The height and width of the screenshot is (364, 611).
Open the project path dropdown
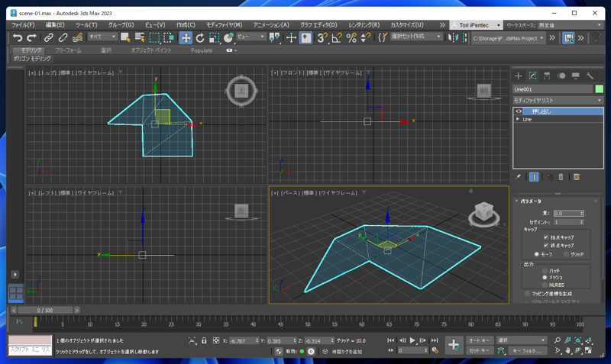(x=508, y=38)
